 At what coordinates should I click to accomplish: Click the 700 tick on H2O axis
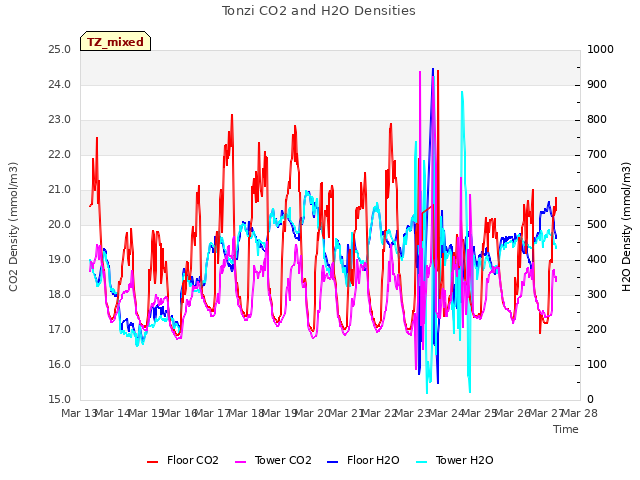pos(597,155)
